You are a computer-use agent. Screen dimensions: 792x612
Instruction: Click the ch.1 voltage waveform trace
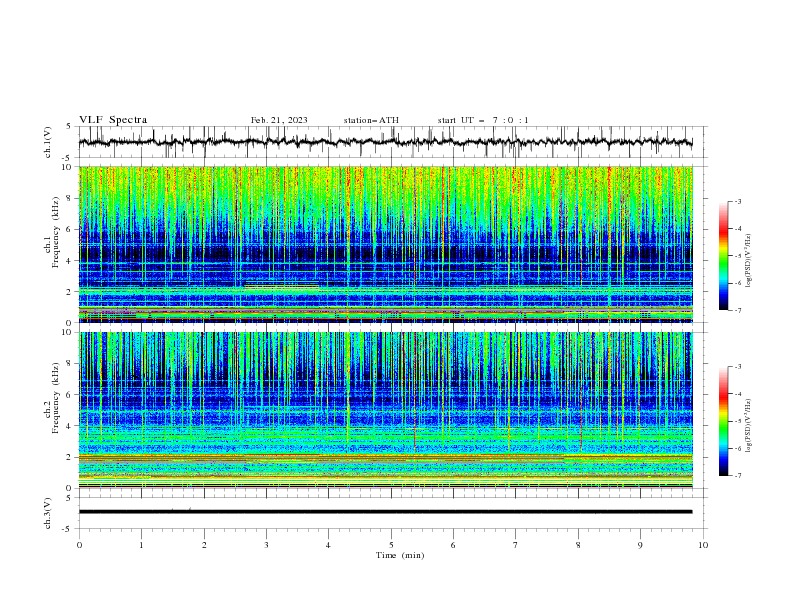(385, 142)
